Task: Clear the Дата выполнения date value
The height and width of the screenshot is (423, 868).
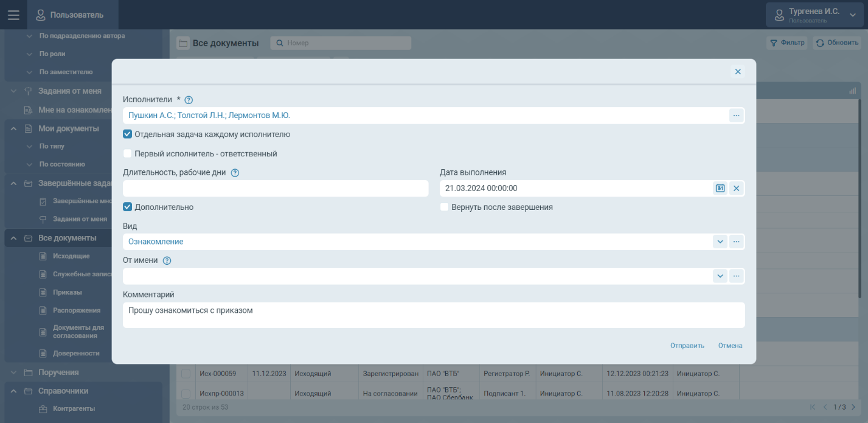Action: tap(736, 189)
